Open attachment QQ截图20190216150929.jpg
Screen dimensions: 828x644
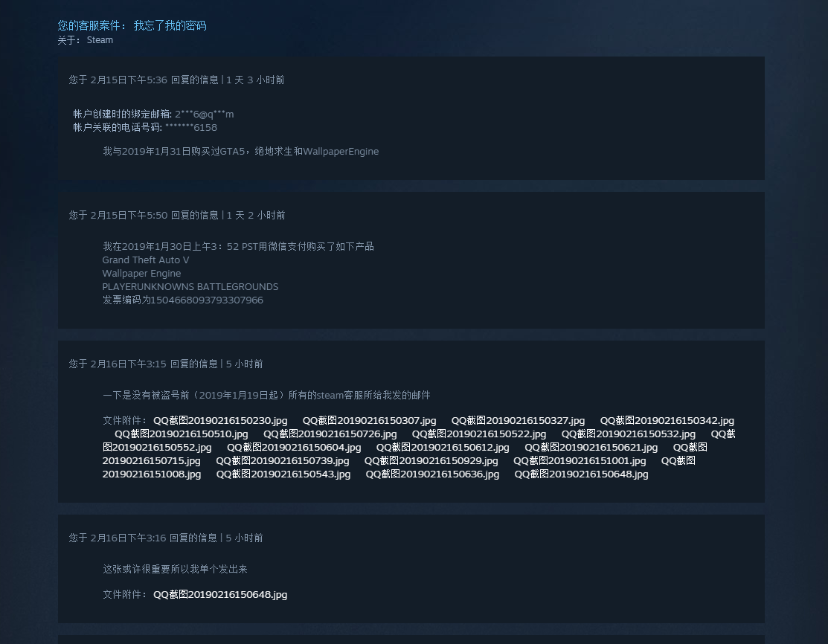[x=432, y=460]
